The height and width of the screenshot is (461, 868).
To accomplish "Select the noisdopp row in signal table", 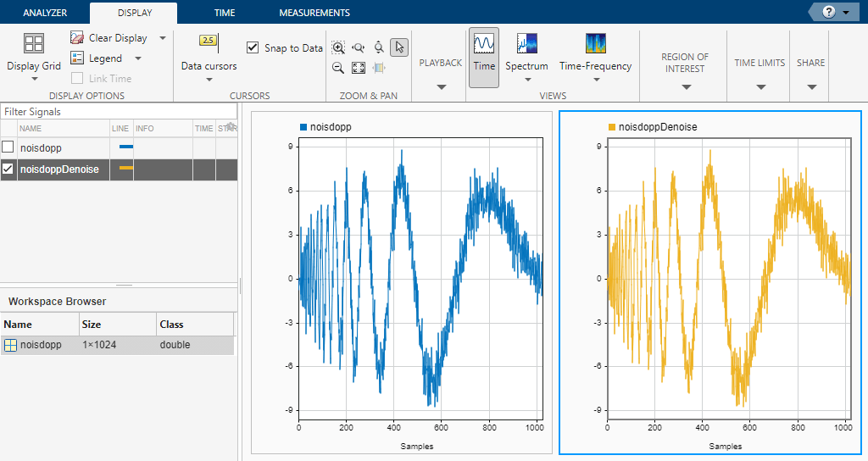I will click(x=119, y=147).
